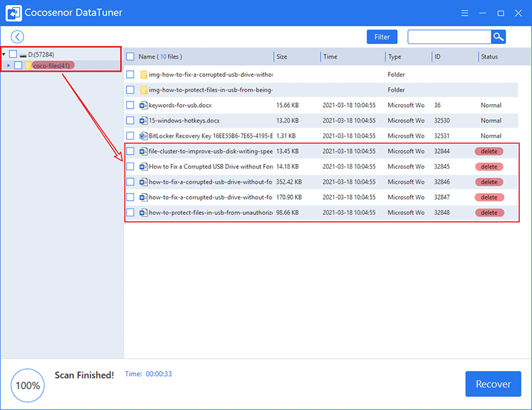Focus the search input field
Image resolution: width=532 pixels, height=410 pixels.
tap(449, 37)
